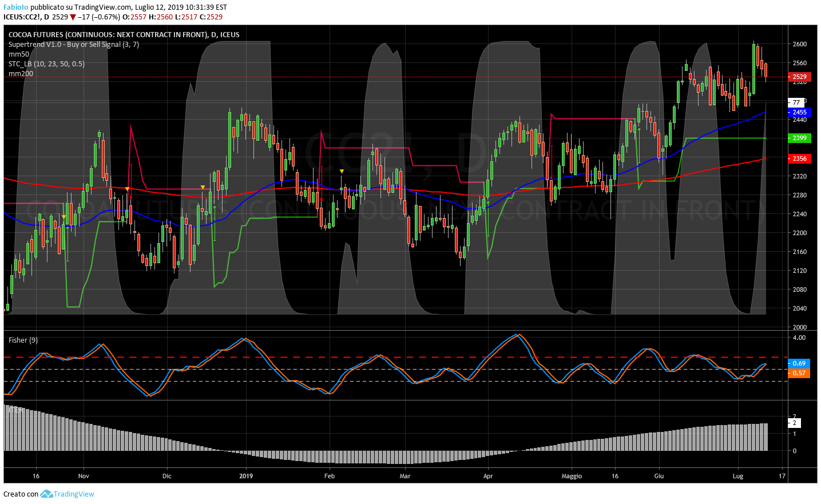Image resolution: width=821 pixels, height=504 pixels.
Task: Click the 2440 price axis label
Action: pyautogui.click(x=800, y=120)
